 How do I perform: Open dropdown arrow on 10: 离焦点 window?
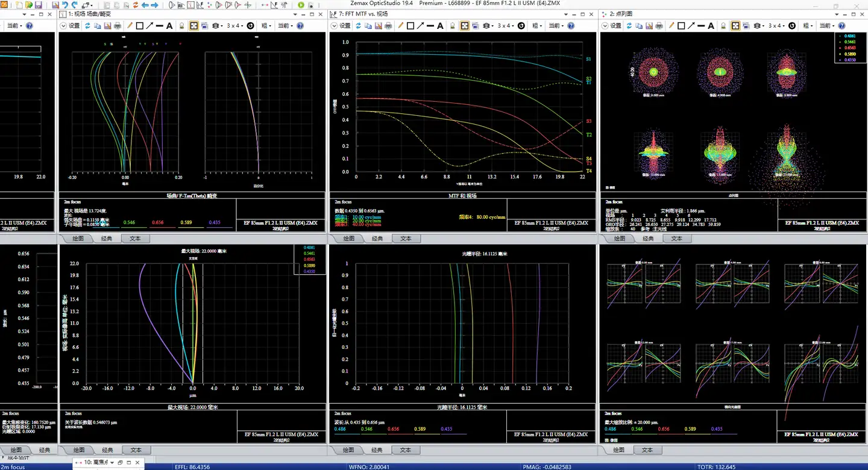(112, 462)
